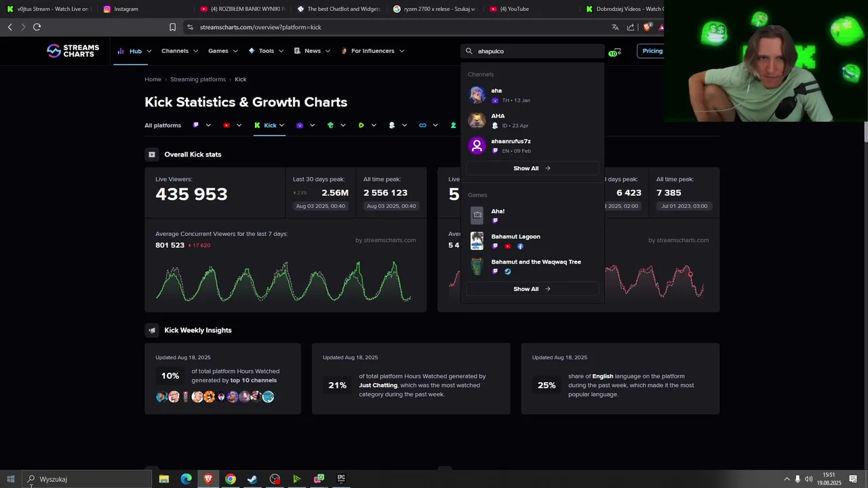The height and width of the screenshot is (488, 868).
Task: Open the 'Aha!' game result
Action: (x=532, y=216)
